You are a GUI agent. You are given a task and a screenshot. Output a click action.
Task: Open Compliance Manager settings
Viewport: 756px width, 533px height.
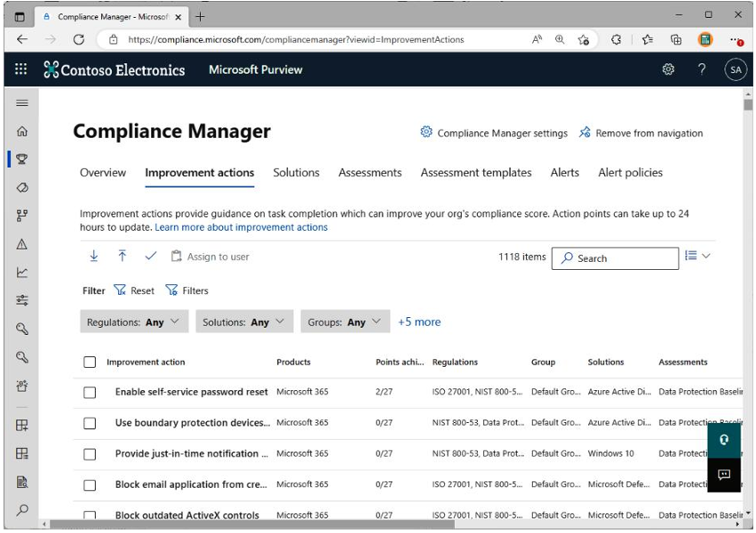point(494,133)
